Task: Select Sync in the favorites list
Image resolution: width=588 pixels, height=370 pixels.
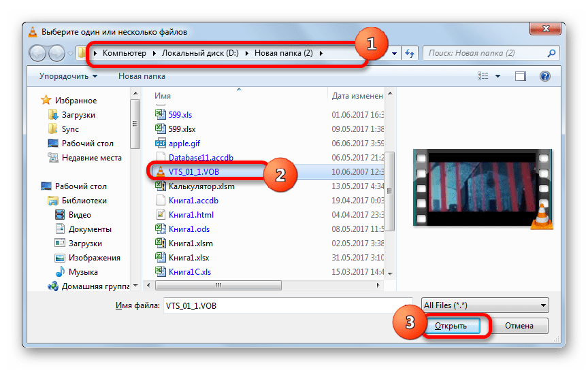Action: pos(70,129)
